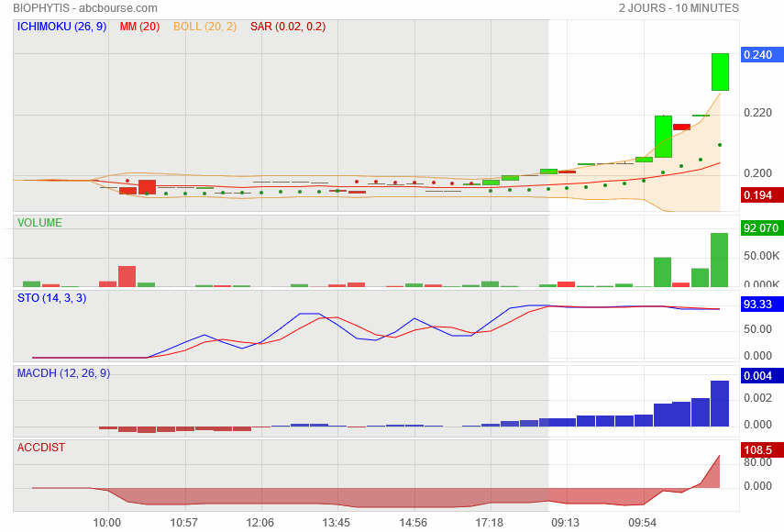Click the red 0.194 price tag

click(761, 195)
